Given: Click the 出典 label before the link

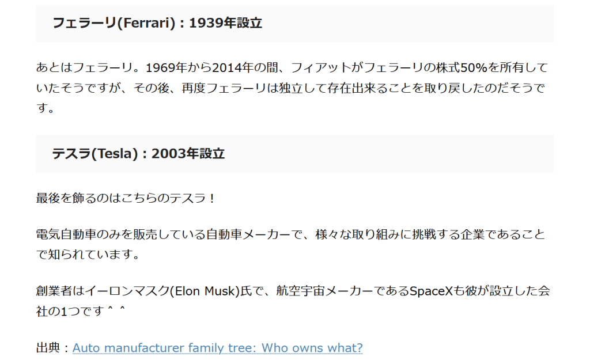Looking at the screenshot, I should [48, 348].
